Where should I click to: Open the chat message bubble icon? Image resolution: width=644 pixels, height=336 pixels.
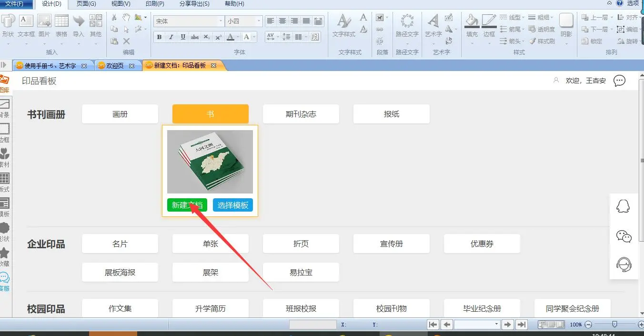pyautogui.click(x=619, y=81)
